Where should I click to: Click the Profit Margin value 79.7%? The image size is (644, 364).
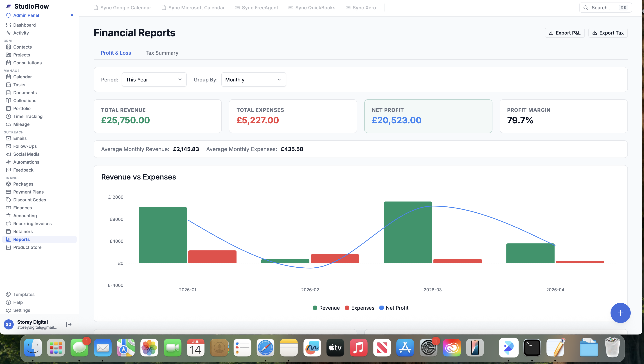tap(520, 120)
